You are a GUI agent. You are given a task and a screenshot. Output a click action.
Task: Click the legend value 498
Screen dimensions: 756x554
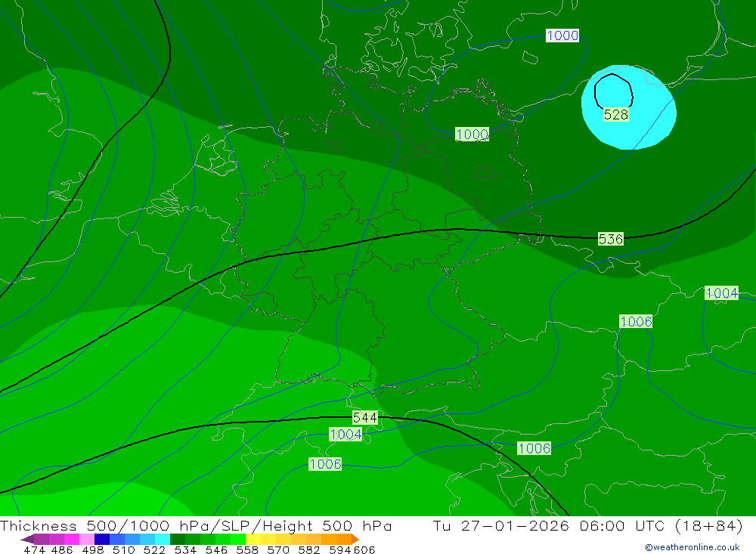point(92,549)
